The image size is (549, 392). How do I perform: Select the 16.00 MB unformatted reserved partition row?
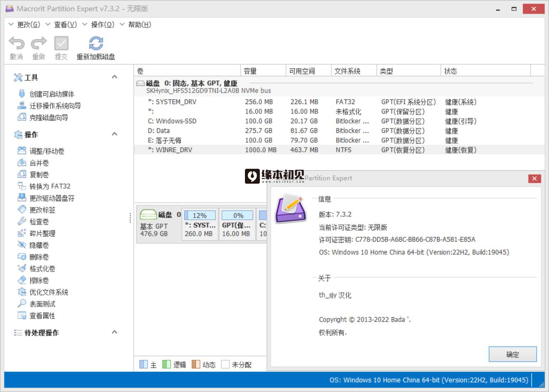[x=339, y=111]
